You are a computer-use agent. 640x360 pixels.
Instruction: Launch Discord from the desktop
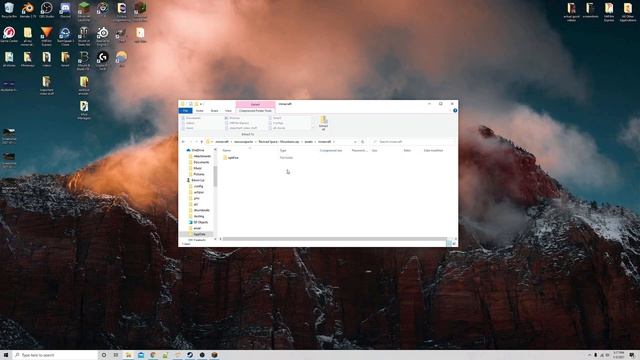[65, 10]
